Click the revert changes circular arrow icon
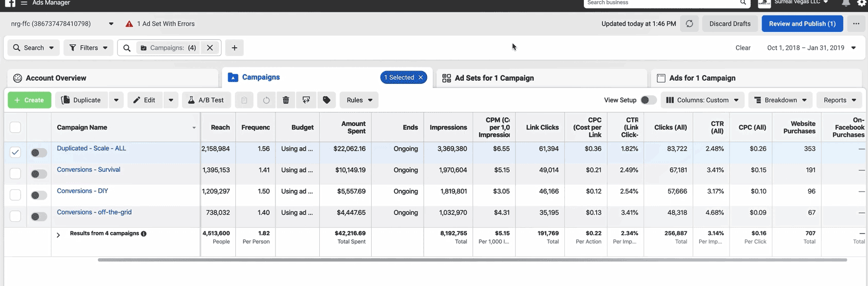The height and width of the screenshot is (286, 868). tap(266, 100)
